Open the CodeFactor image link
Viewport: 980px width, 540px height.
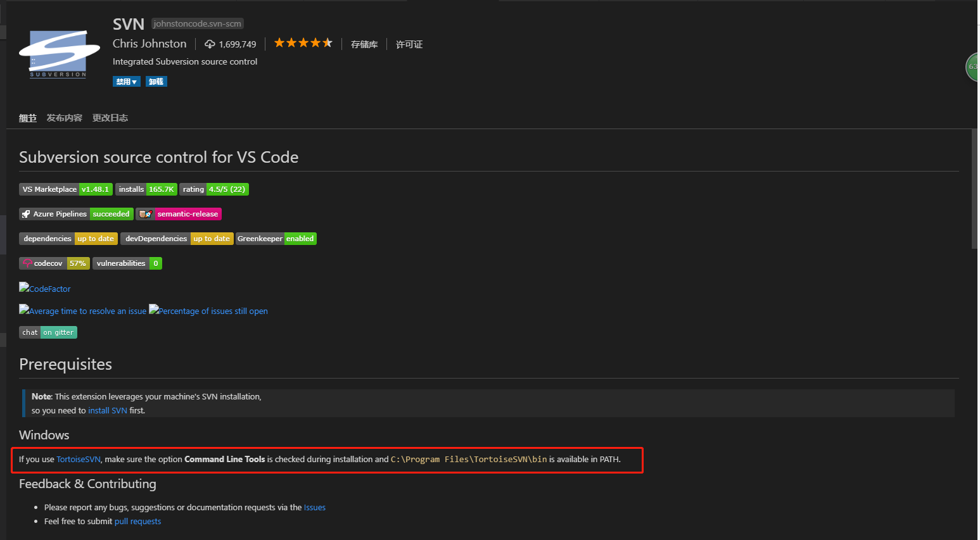[x=45, y=288]
